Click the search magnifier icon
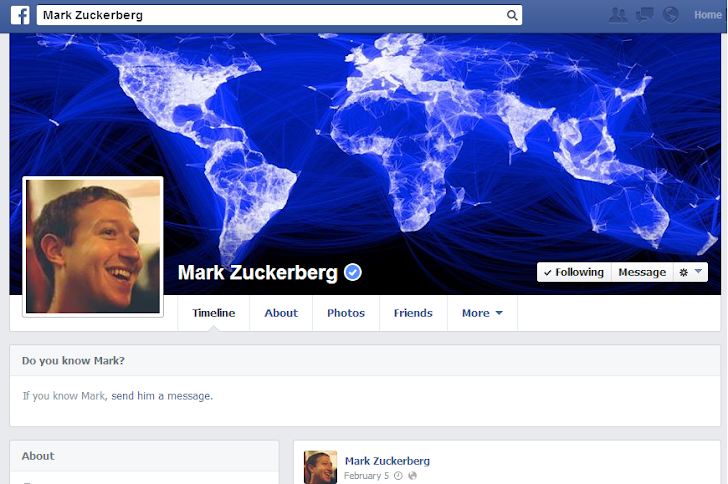Screen dimensions: 728x484 (x=512, y=15)
